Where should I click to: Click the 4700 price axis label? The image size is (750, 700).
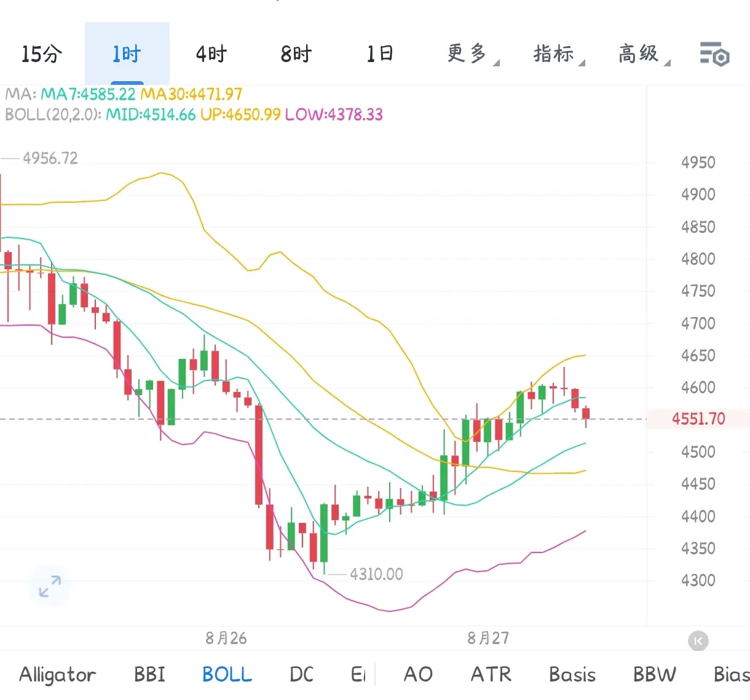coord(698,323)
